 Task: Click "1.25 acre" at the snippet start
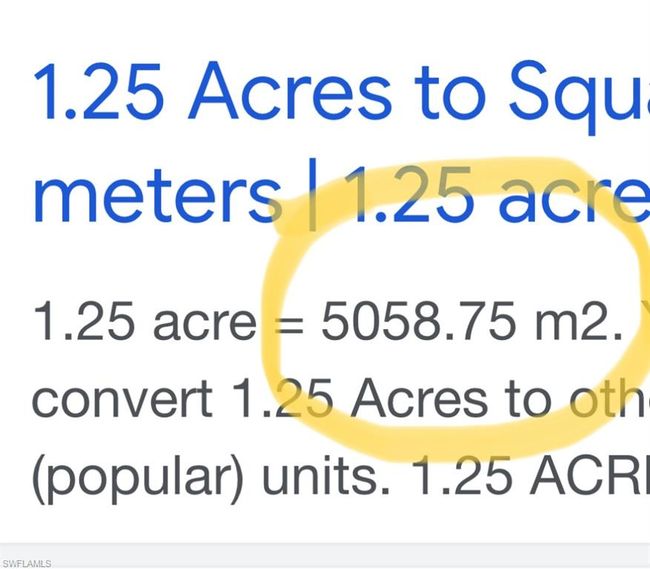click(145, 321)
